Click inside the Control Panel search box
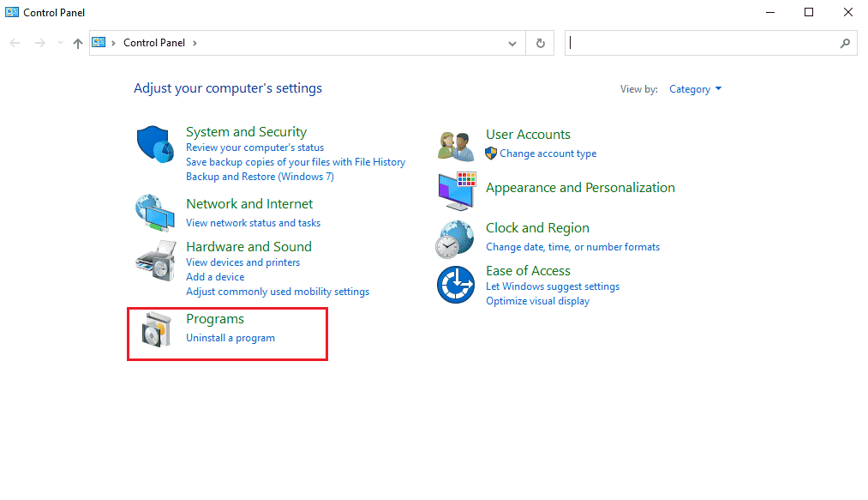The width and height of the screenshot is (868, 500). 703,43
